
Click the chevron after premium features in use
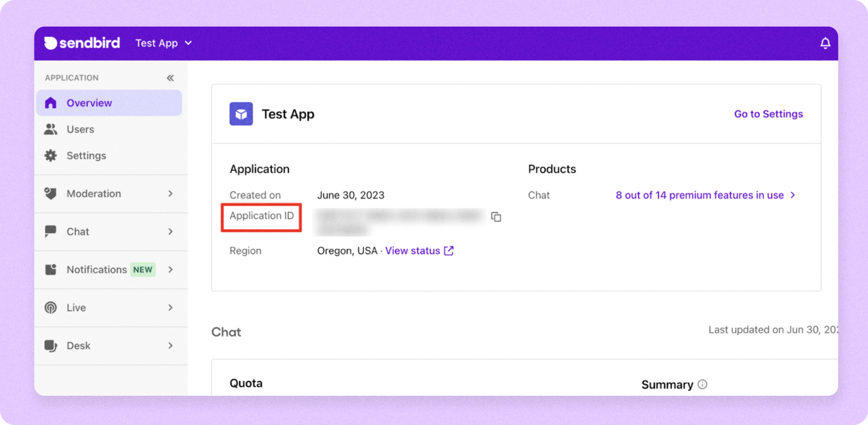click(x=793, y=195)
